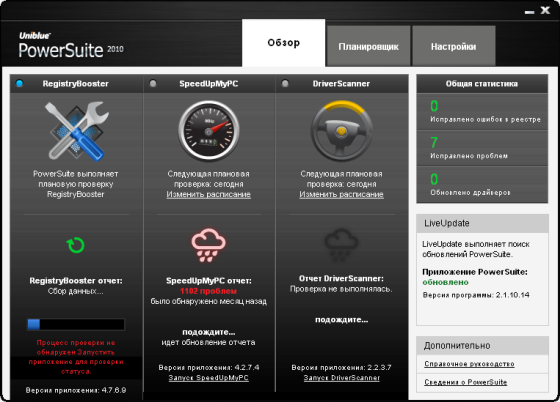560x402 pixels.
Task: Click the red '1102 проблем' text
Action: click(x=209, y=291)
